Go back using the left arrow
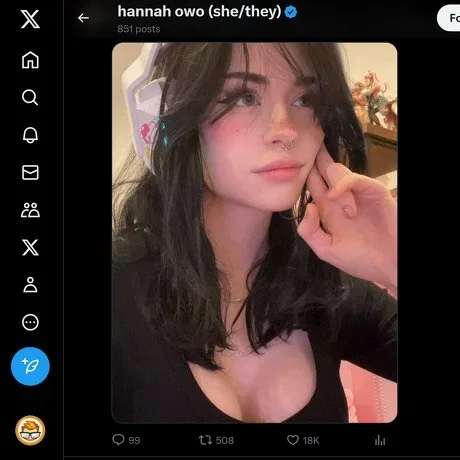The height and width of the screenshot is (460, 460). [x=83, y=18]
